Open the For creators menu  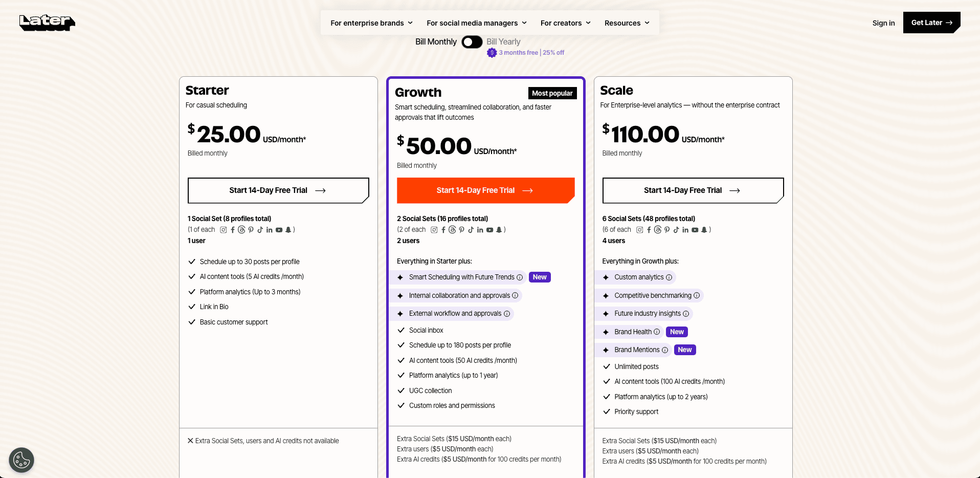coord(565,23)
